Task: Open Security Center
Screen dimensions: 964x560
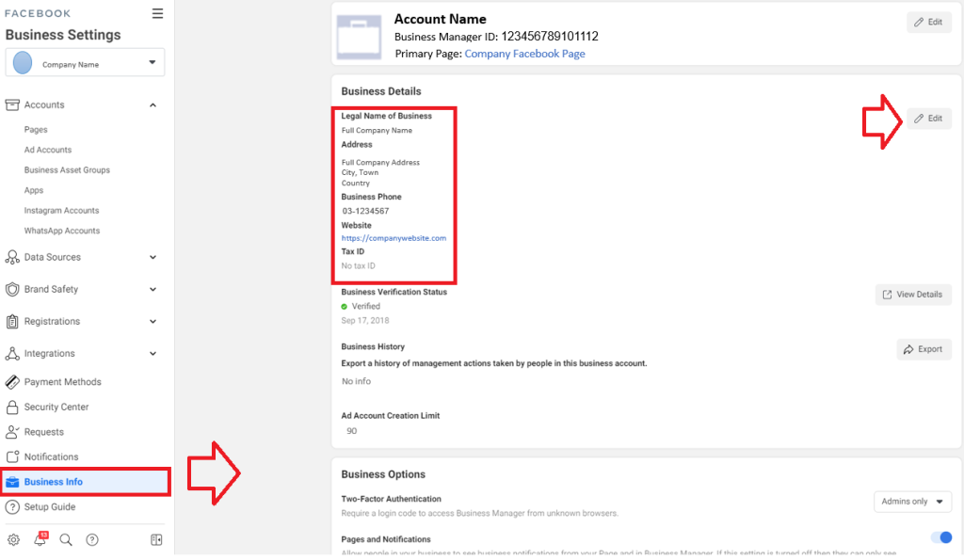Action: pos(56,407)
